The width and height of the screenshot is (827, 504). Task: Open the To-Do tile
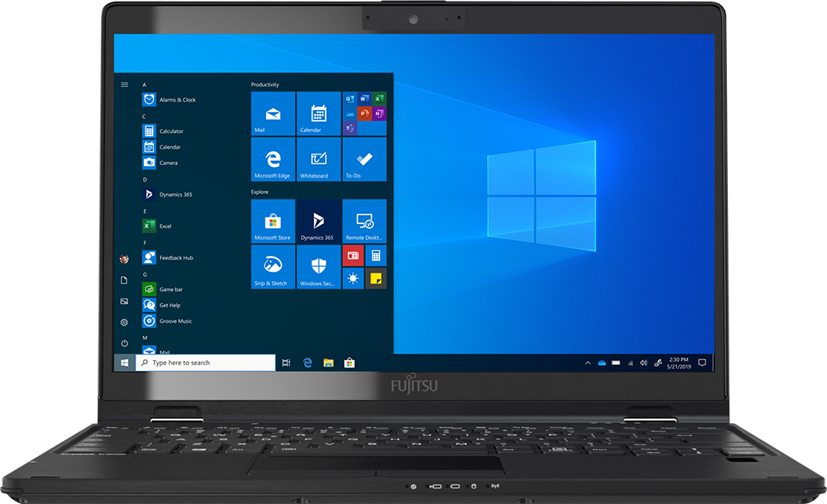click(x=365, y=159)
